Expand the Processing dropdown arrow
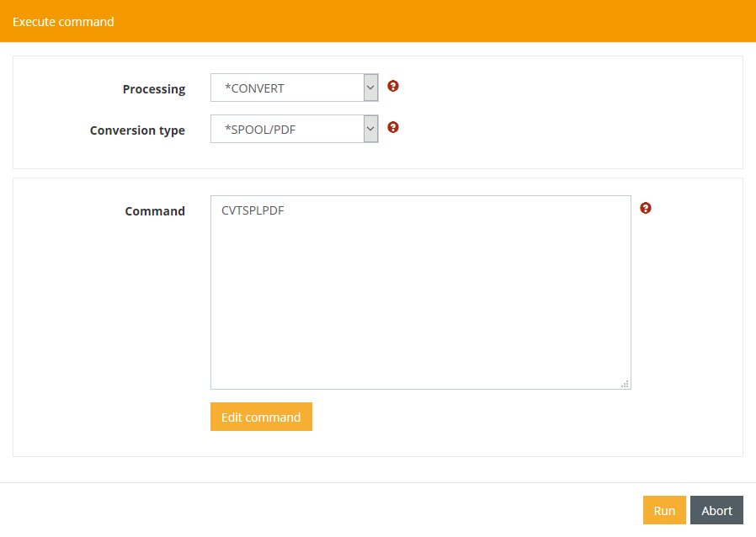The width and height of the screenshot is (756, 537). [370, 88]
